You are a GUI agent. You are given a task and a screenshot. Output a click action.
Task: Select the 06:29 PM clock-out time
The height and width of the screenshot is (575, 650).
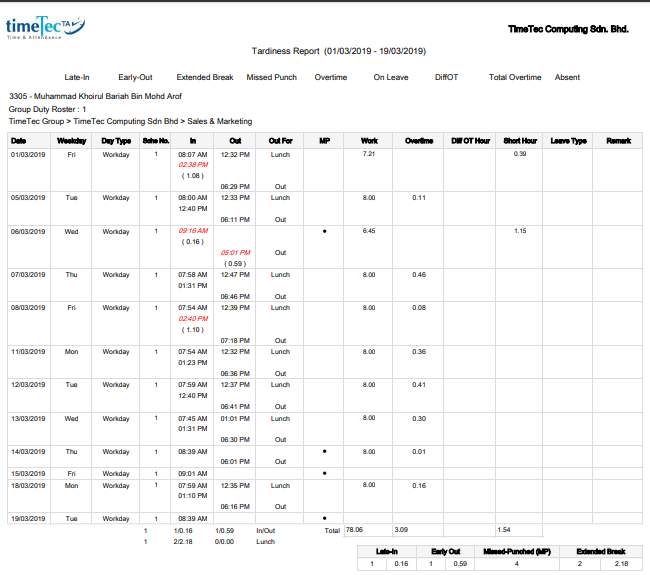click(235, 187)
